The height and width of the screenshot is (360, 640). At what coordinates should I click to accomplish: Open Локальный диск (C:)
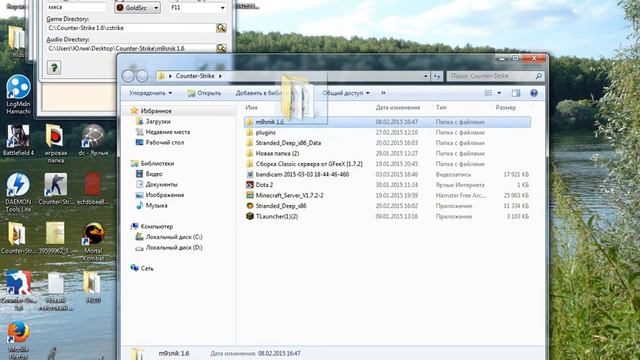point(169,237)
